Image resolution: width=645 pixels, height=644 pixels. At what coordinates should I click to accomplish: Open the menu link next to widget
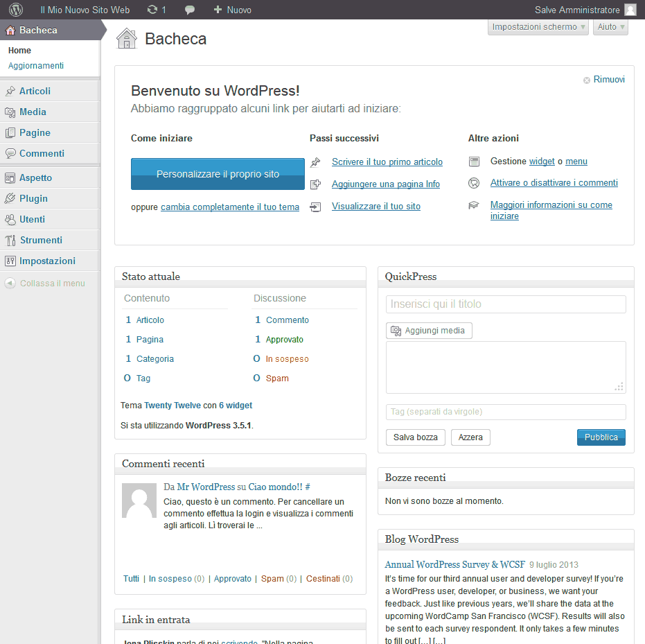click(x=576, y=162)
